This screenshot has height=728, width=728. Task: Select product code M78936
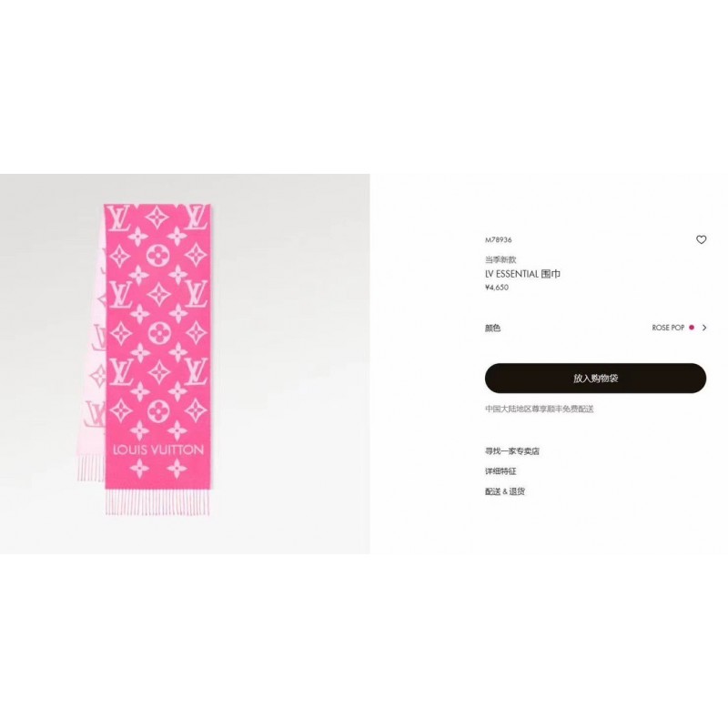tap(498, 240)
